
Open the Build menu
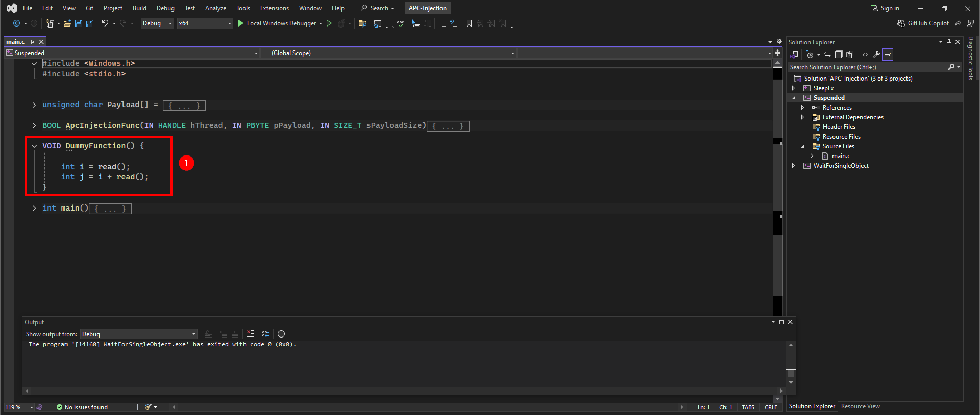(x=139, y=8)
